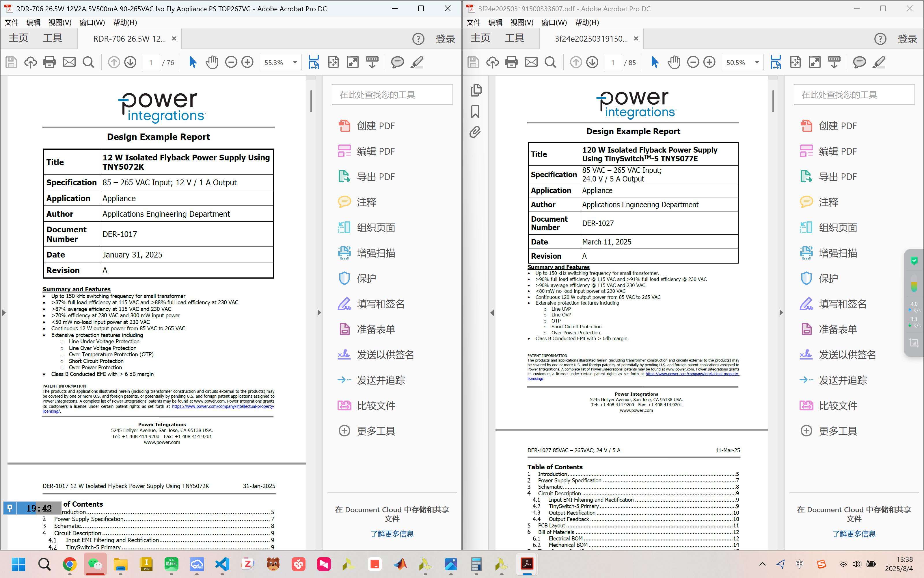Open zoom level dropdown 50.5% in right window

(757, 62)
